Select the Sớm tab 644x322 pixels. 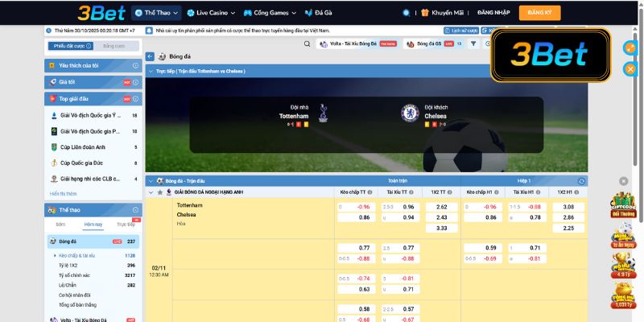[x=60, y=225]
